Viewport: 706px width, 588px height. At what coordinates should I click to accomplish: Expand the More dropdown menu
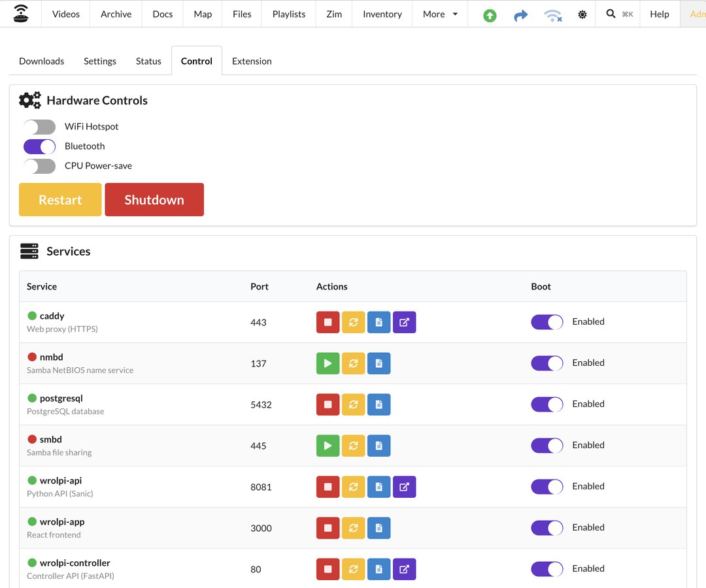coord(440,14)
